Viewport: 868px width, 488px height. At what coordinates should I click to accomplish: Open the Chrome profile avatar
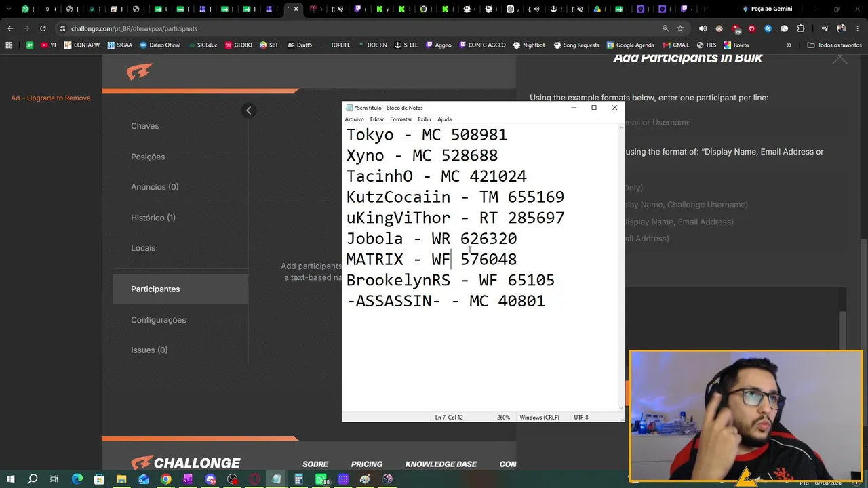(841, 28)
